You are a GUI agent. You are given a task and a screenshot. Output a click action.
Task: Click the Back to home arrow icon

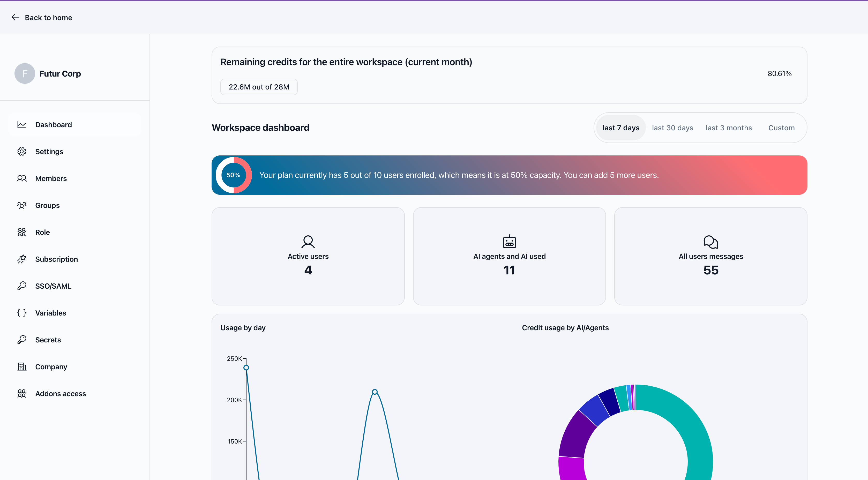[15, 17]
